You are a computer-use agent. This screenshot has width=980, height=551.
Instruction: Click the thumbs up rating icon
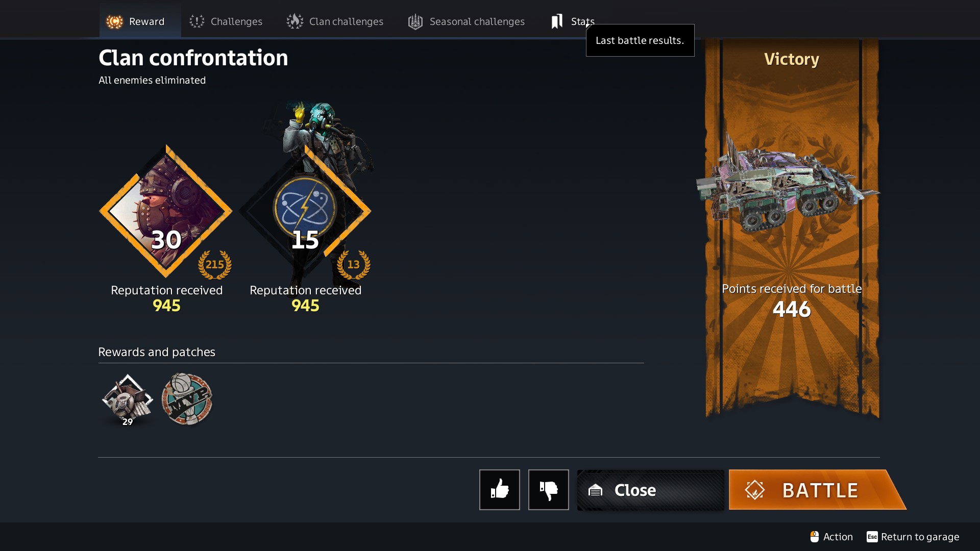(500, 490)
